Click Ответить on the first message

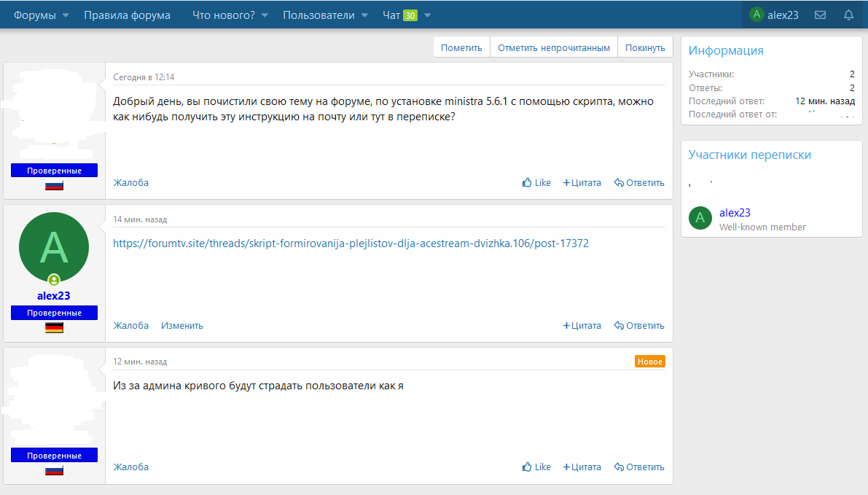pos(639,183)
